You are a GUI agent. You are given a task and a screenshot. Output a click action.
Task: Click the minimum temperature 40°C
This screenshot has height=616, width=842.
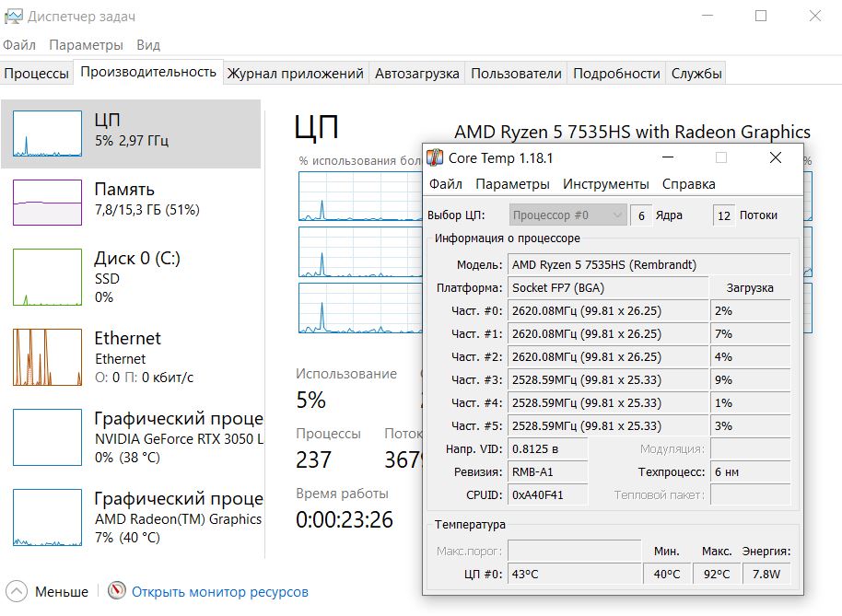pos(667,575)
